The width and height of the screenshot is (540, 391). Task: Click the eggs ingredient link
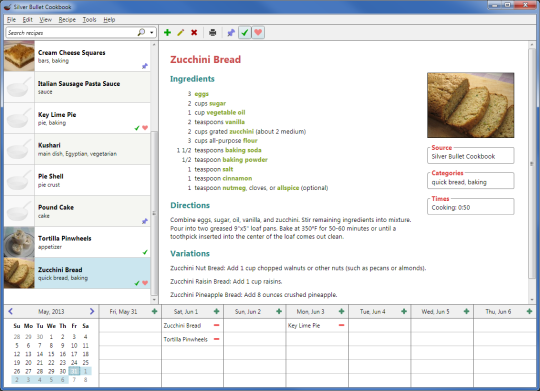click(201, 94)
